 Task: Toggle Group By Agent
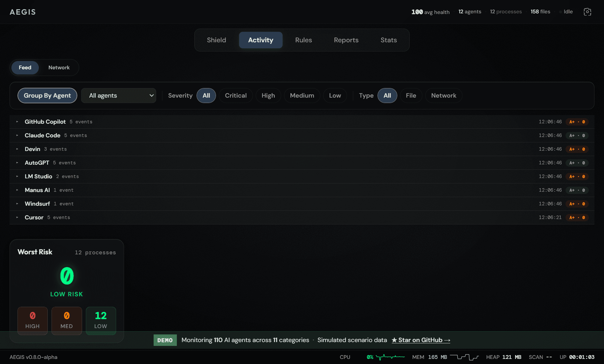(x=47, y=95)
